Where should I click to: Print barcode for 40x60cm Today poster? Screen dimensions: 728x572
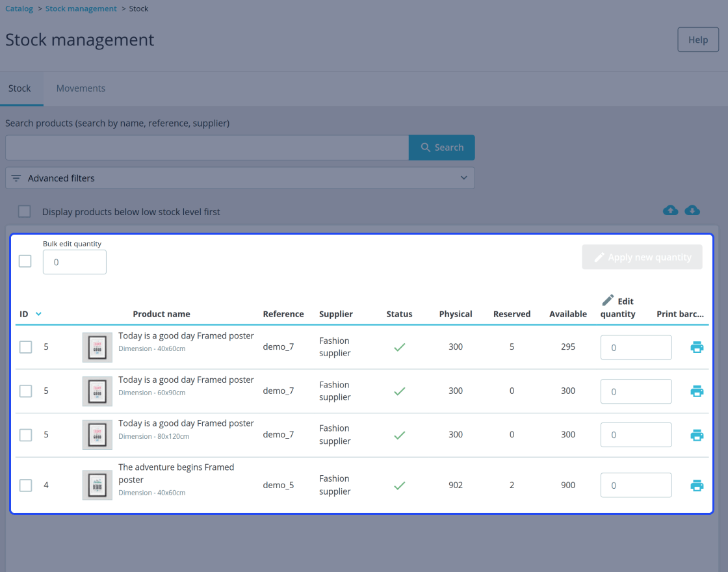point(696,347)
